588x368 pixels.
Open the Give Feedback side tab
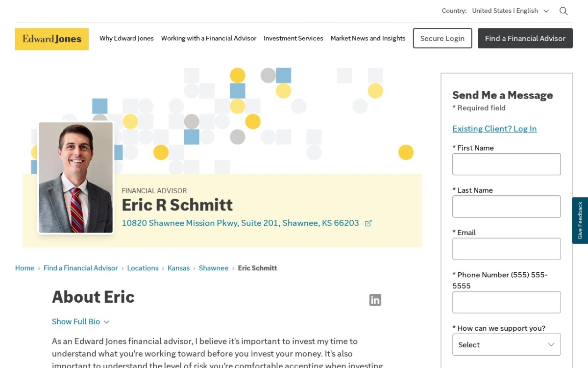pos(580,220)
